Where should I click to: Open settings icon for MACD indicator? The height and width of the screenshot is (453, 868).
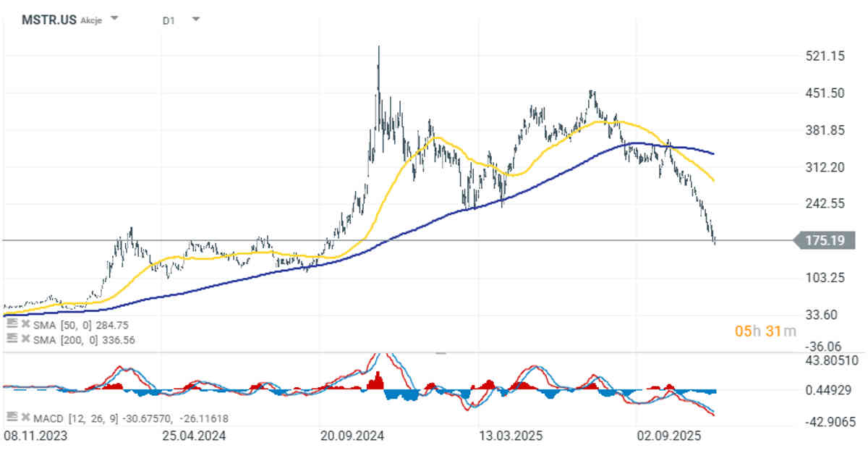(11, 418)
